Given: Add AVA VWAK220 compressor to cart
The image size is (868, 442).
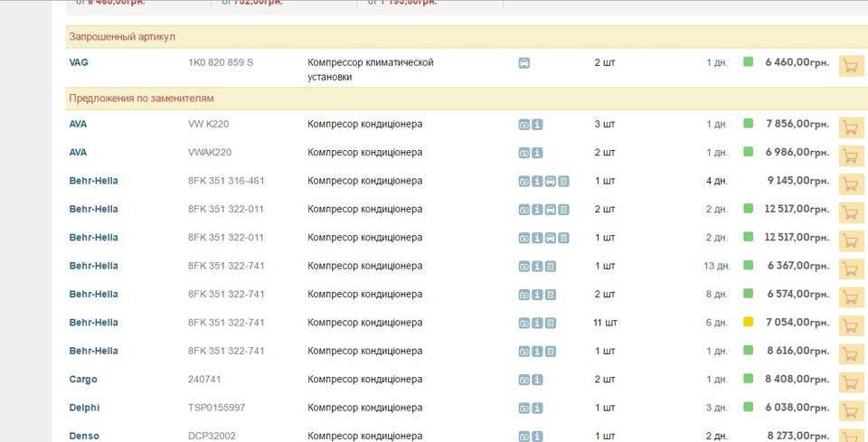Looking at the screenshot, I should pyautogui.click(x=851, y=156).
